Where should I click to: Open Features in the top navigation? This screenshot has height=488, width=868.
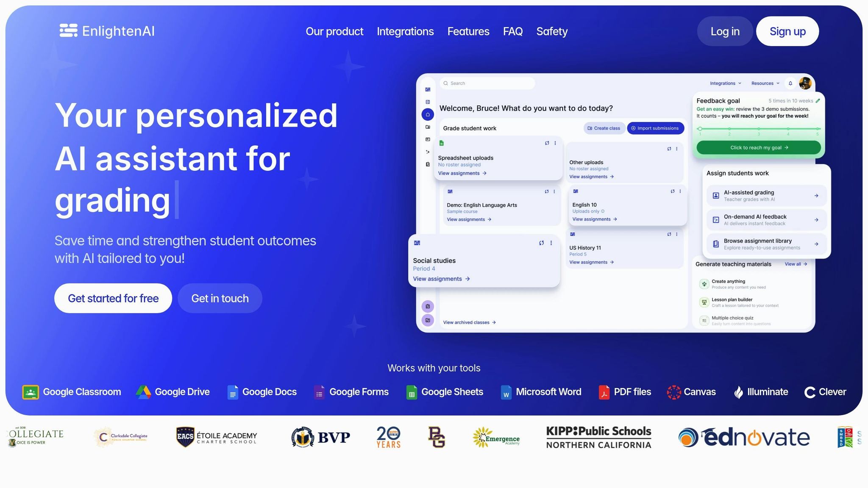pos(468,31)
